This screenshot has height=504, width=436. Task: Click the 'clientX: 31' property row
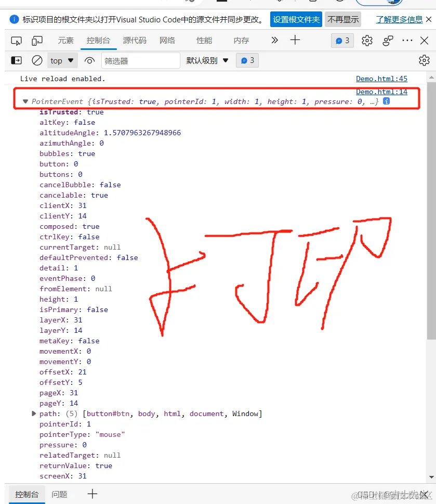pyautogui.click(x=63, y=206)
